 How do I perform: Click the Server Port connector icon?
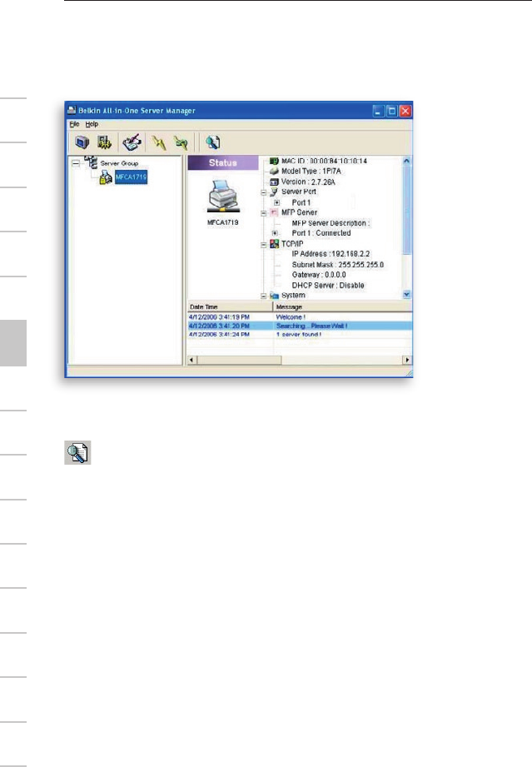274,192
